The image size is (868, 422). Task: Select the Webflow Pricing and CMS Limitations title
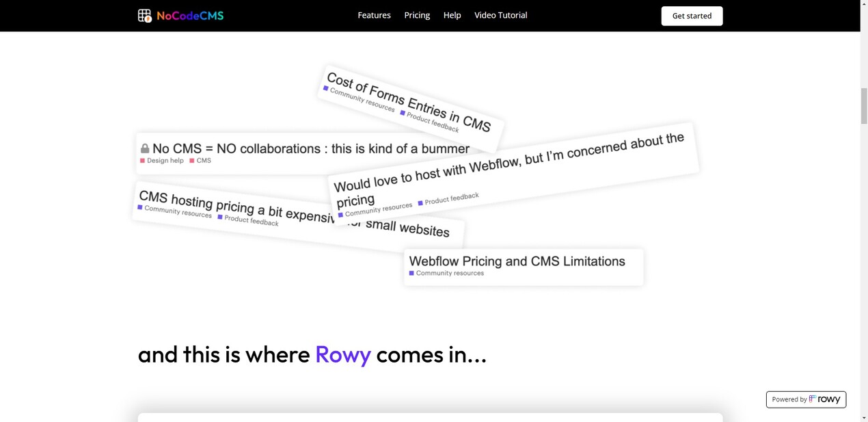(x=517, y=261)
